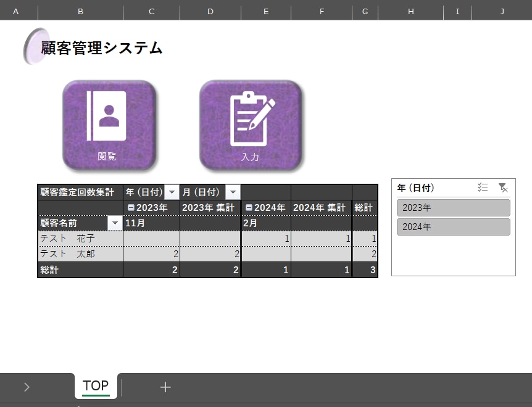
Task: Open the 入力 (input) clipboard button
Action: pyautogui.click(x=251, y=125)
